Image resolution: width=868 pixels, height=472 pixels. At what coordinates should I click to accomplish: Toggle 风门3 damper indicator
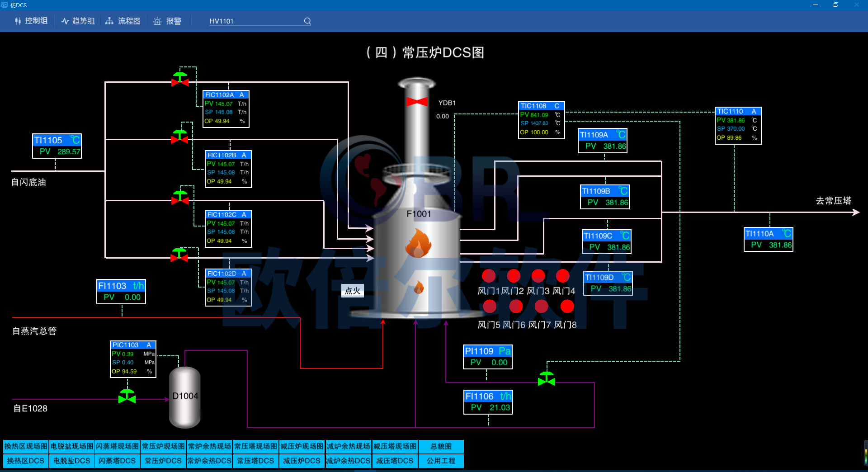pyautogui.click(x=538, y=276)
